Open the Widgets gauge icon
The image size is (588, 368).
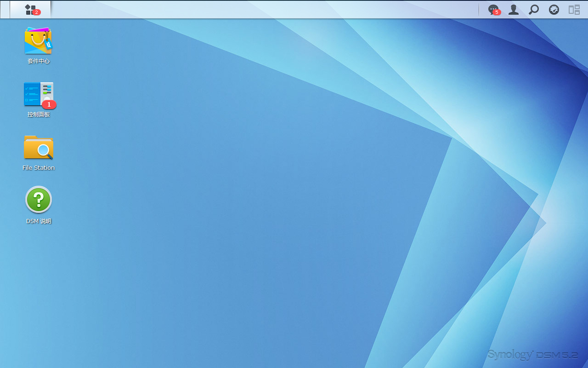tap(554, 10)
